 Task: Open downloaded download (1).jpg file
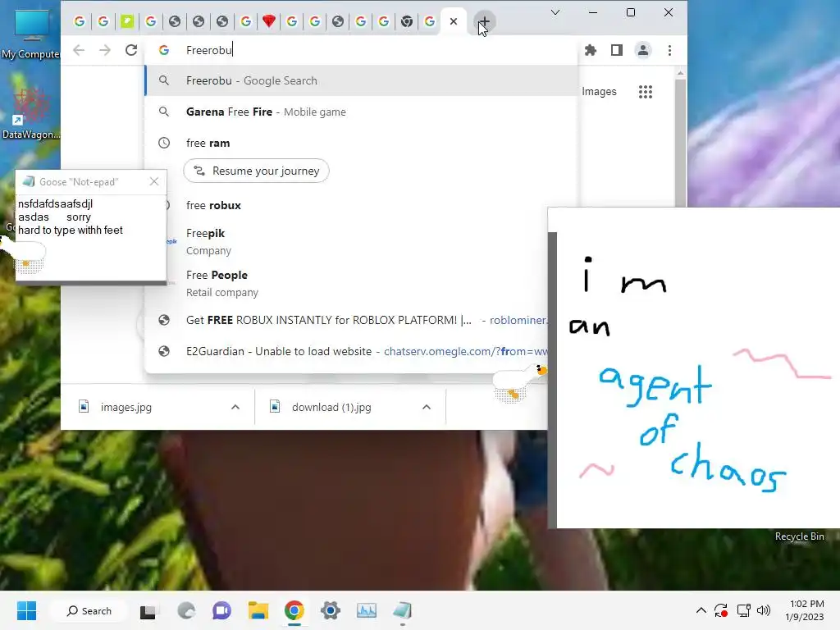pyautogui.click(x=331, y=407)
